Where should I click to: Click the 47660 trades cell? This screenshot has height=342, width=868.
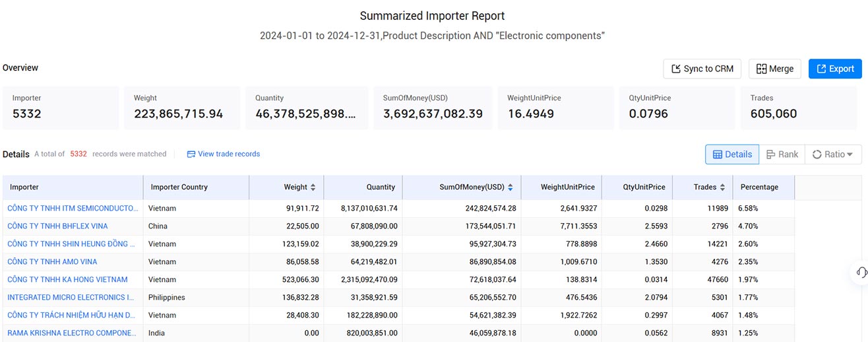coord(702,279)
